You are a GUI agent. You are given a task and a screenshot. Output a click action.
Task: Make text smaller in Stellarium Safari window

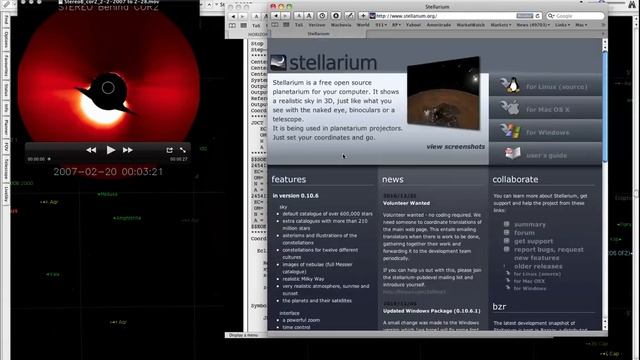pos(299,16)
